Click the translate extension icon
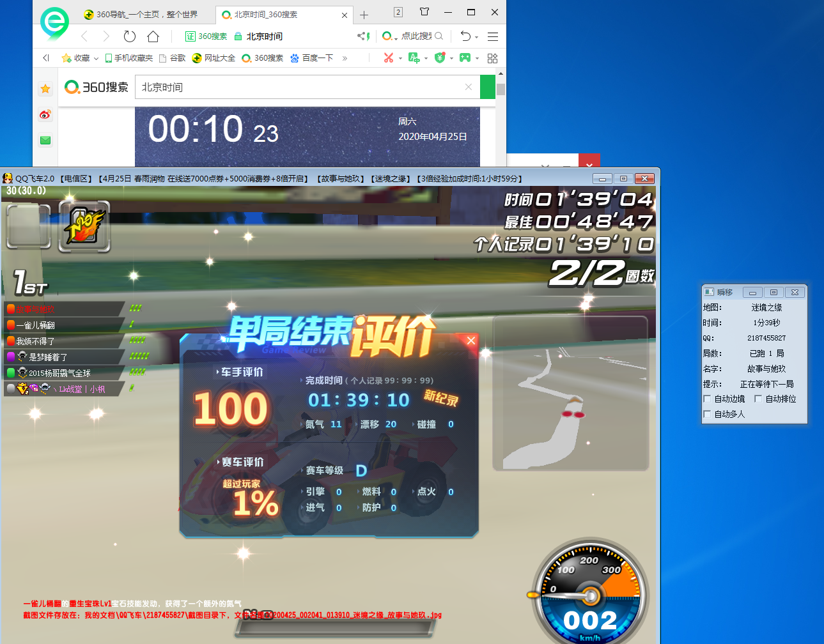The image size is (824, 644). tap(414, 57)
